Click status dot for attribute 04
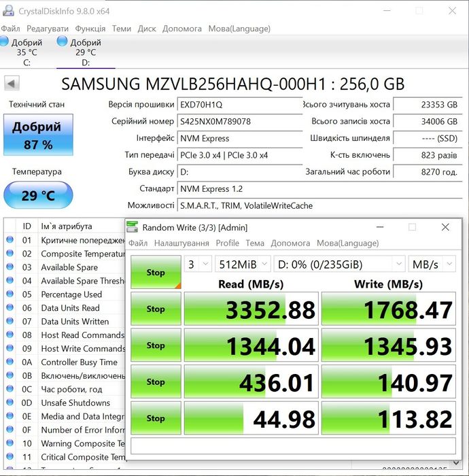The height and width of the screenshot is (476, 469). (10, 280)
